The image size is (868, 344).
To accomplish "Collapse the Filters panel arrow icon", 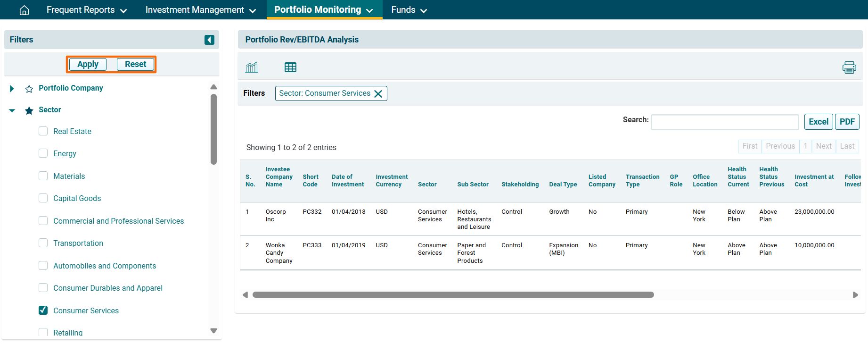I will [x=209, y=40].
